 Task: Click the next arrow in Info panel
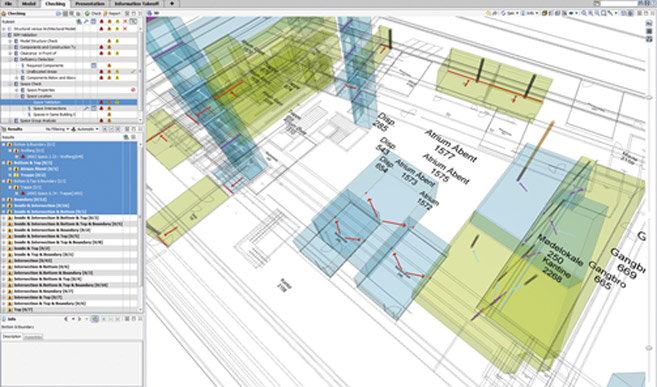tap(80, 319)
